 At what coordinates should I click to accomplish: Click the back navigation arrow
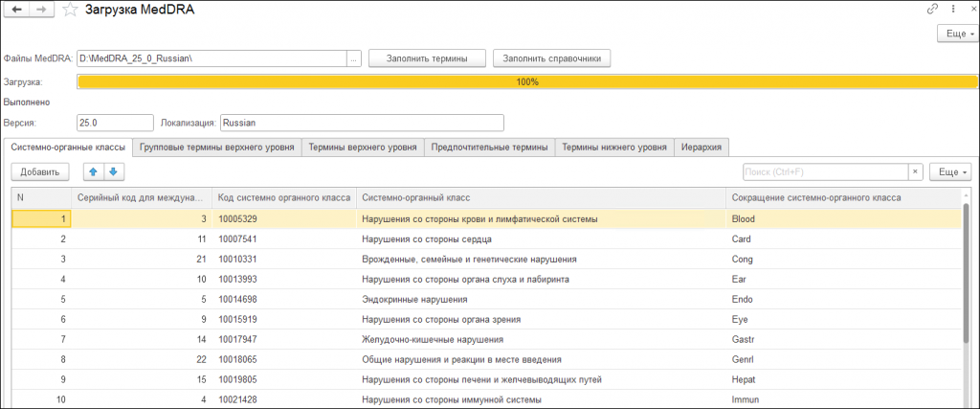(x=17, y=10)
